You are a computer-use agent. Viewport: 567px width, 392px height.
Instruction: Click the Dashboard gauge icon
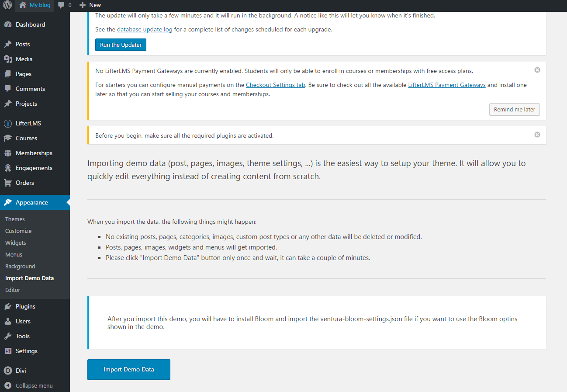tap(8, 24)
